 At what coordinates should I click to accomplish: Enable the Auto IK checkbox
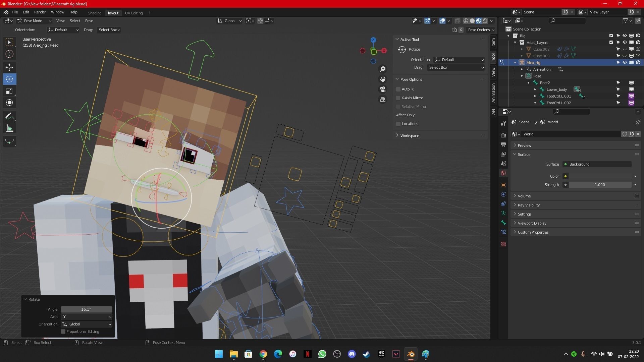pos(398,89)
